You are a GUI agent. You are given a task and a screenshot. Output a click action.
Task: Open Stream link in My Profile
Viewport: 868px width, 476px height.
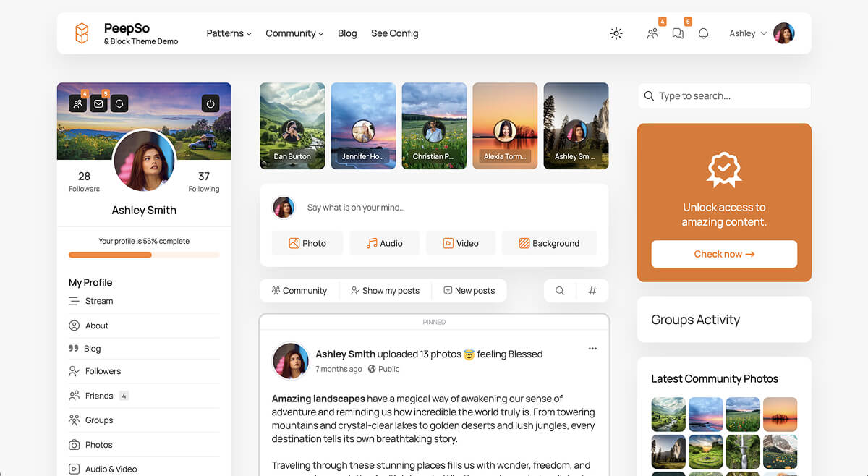[x=99, y=301]
